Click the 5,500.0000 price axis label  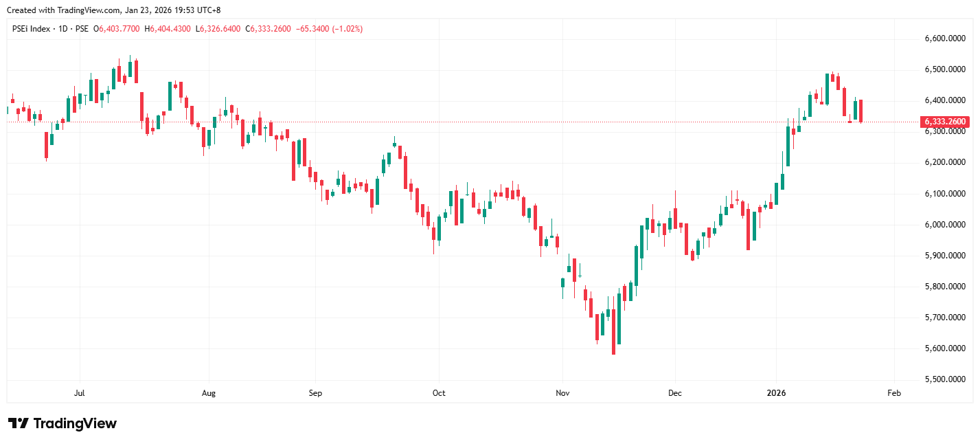click(x=945, y=379)
